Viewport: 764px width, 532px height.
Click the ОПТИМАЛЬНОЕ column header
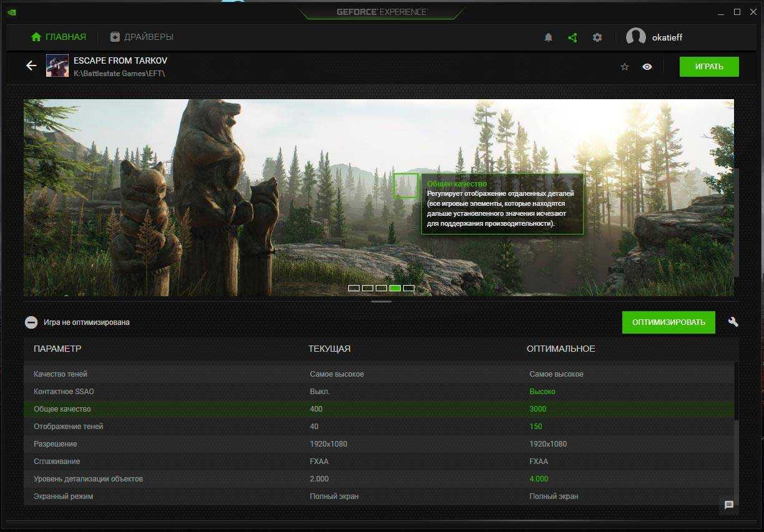coord(561,349)
